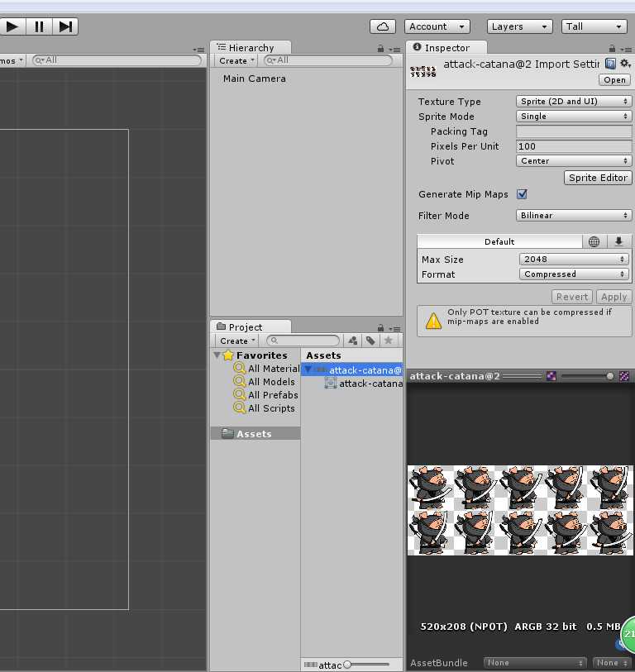
Task: Select the Web platform globe tab
Action: pos(594,241)
